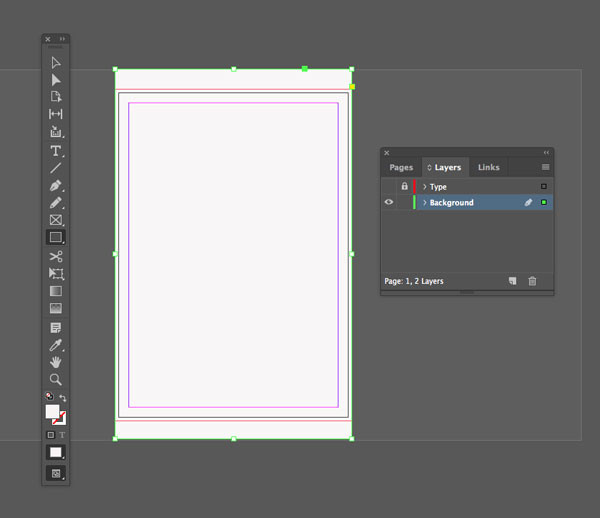
Task: Close the tools panel
Action: pos(48,39)
